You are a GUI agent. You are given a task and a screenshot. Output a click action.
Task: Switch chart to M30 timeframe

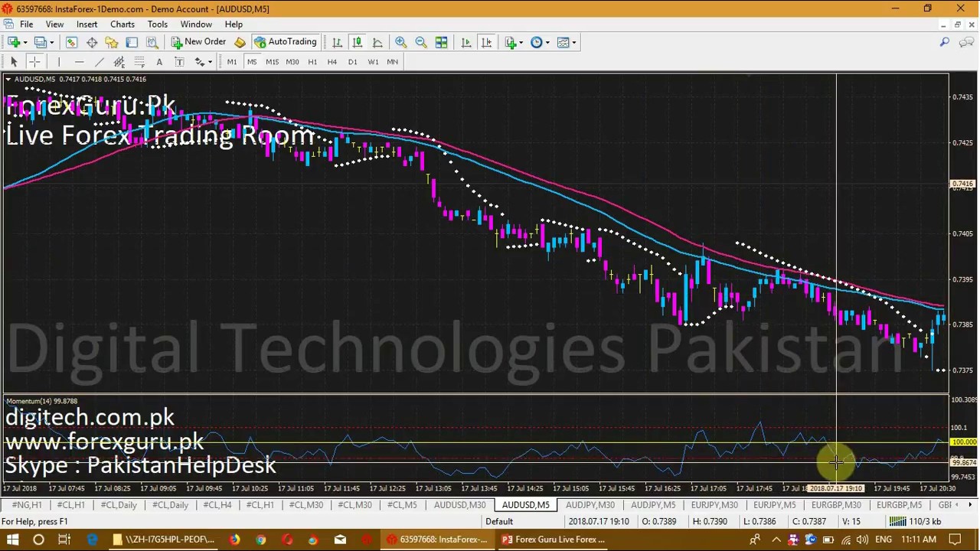[x=292, y=61]
